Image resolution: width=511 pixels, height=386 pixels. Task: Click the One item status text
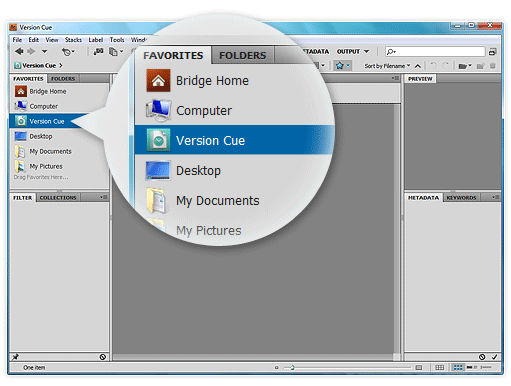pyautogui.click(x=34, y=368)
